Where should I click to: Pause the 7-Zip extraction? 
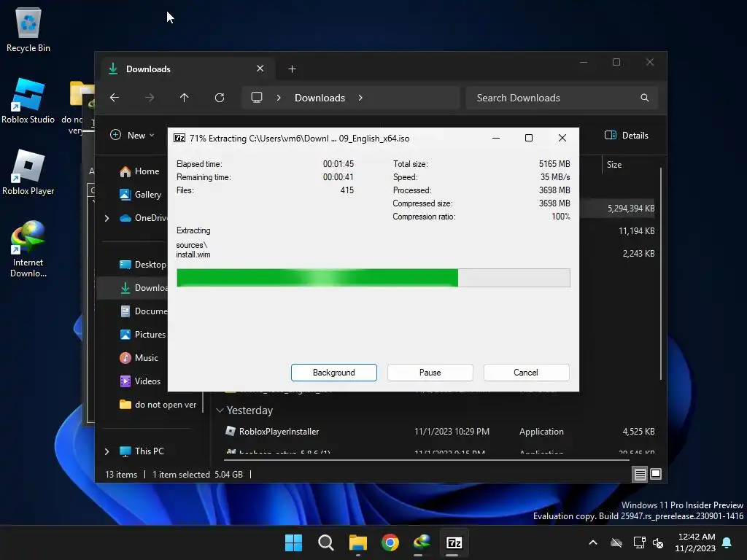click(430, 373)
